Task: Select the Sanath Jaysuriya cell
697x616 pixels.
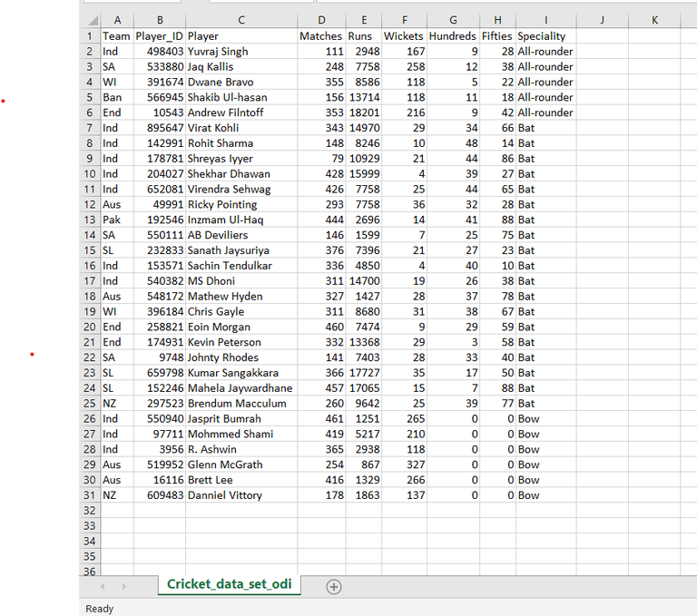Action: 241,250
